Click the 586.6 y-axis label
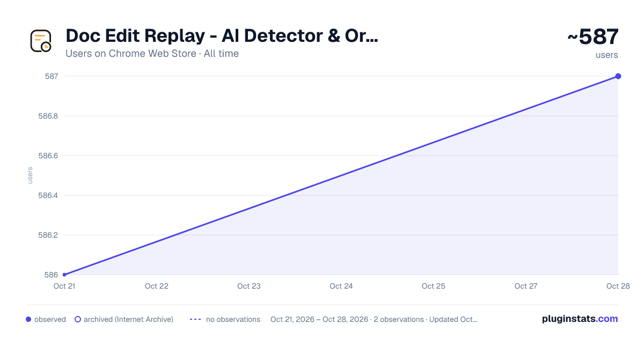Image resolution: width=644 pixels, height=338 pixels. pyautogui.click(x=48, y=156)
